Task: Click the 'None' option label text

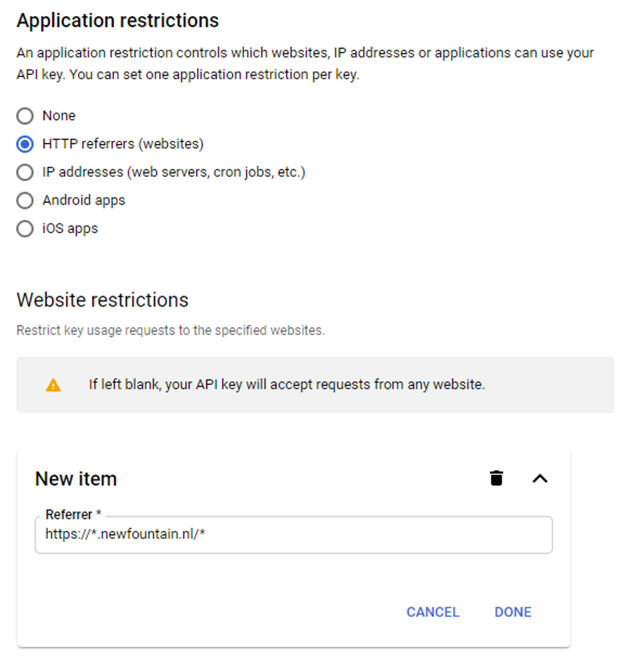Action: point(59,116)
